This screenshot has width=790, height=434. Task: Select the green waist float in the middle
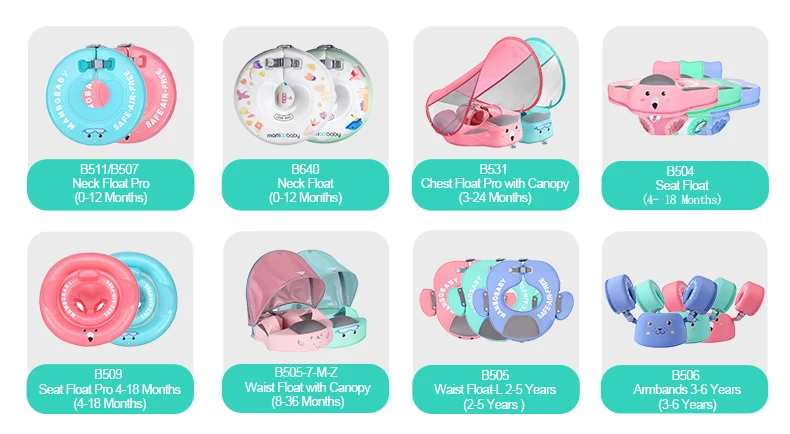(476, 302)
